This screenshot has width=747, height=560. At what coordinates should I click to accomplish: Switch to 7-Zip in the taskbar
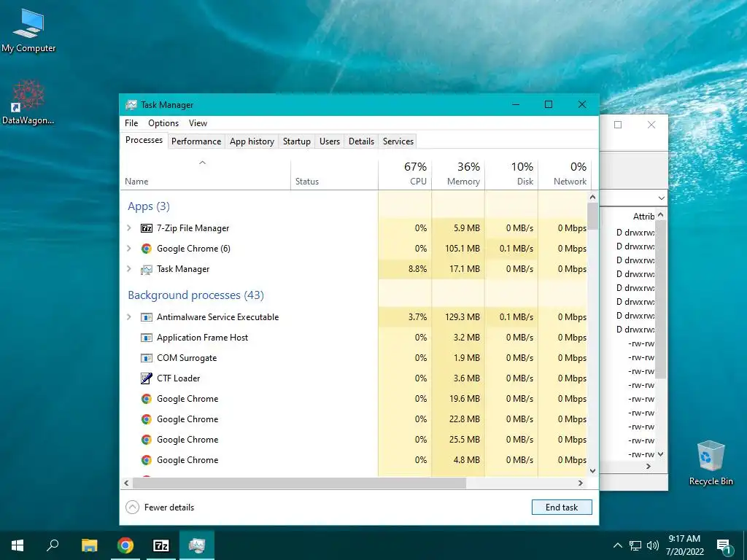tap(161, 545)
